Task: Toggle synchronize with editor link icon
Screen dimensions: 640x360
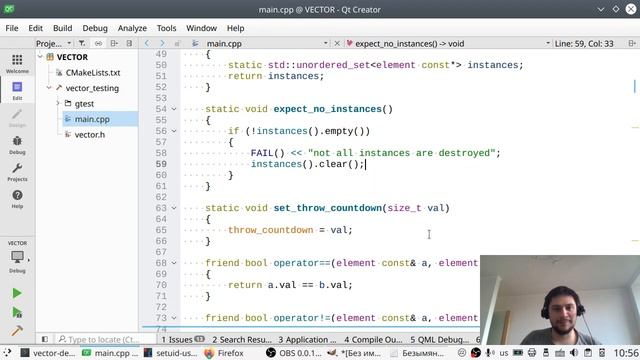Action: tap(98, 43)
